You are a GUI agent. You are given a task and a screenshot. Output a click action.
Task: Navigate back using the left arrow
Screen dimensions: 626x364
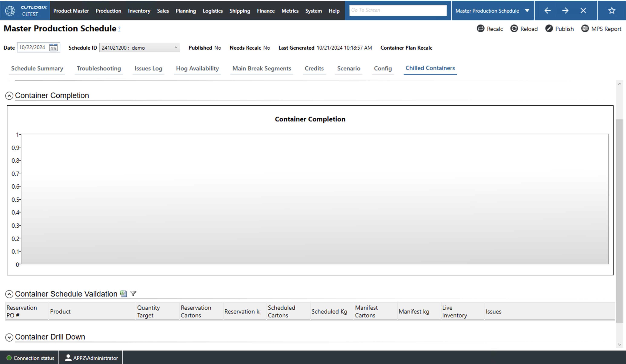pos(547,10)
